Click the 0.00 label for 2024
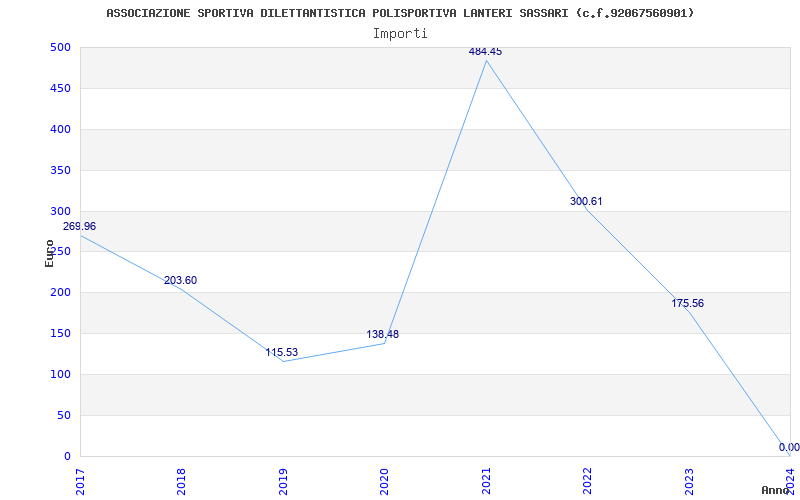The image size is (800, 500). 789,447
